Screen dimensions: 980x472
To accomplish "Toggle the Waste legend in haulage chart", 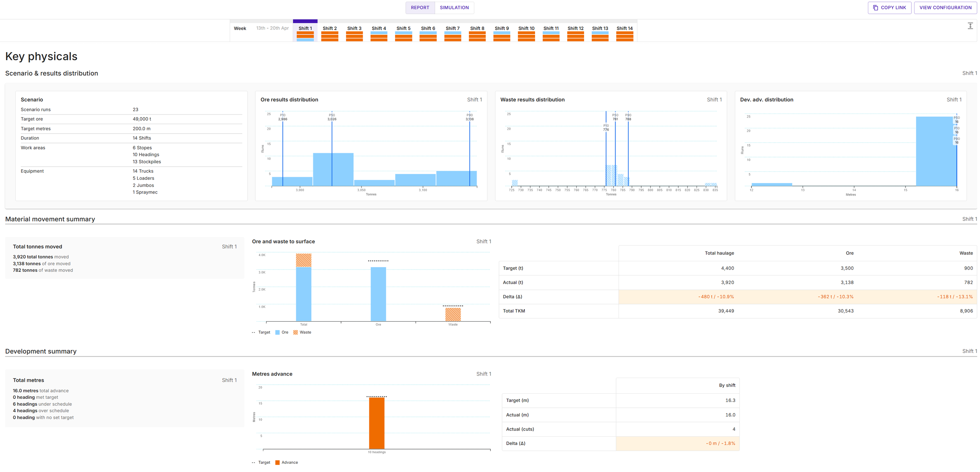I will (302, 332).
